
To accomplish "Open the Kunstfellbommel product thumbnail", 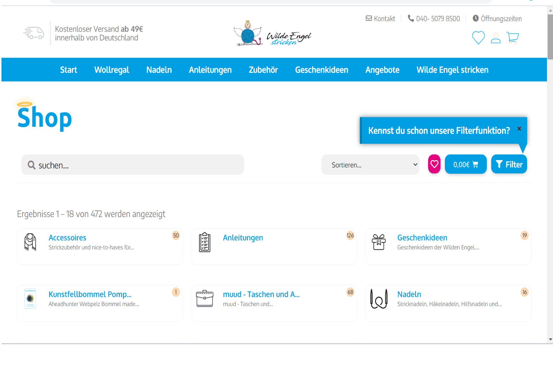I will [x=30, y=299].
